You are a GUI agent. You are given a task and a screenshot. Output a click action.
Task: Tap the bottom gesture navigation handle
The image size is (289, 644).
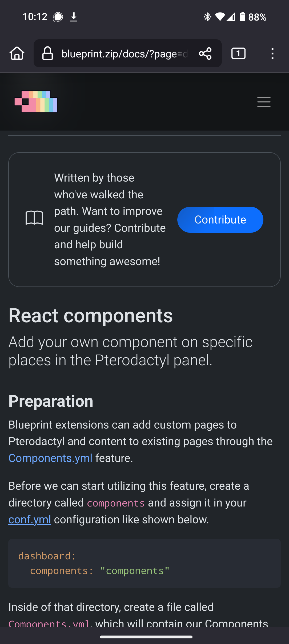tap(146, 637)
